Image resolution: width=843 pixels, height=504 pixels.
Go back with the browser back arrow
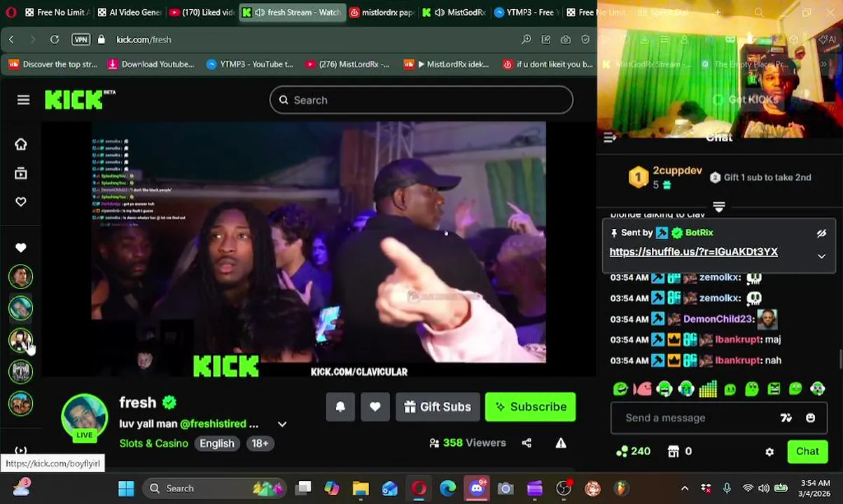[x=11, y=40]
